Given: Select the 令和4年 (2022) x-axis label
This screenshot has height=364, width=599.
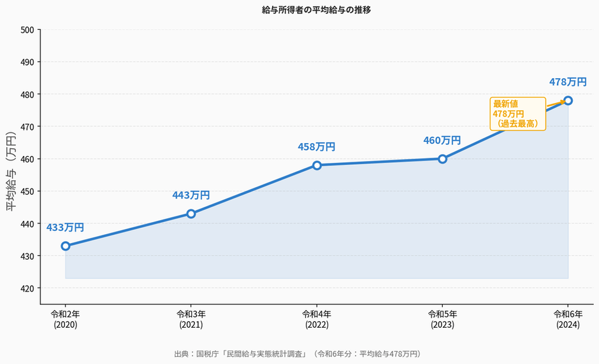Looking at the screenshot, I should click(317, 319).
